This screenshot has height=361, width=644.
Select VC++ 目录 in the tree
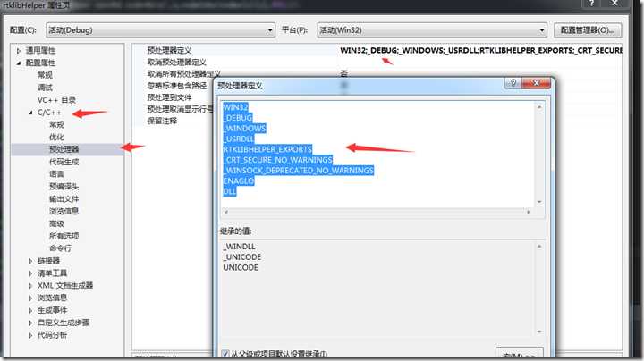(56, 100)
